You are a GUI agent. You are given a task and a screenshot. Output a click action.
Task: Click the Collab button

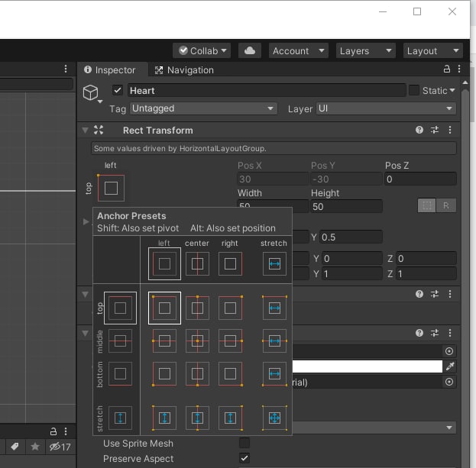coord(202,50)
